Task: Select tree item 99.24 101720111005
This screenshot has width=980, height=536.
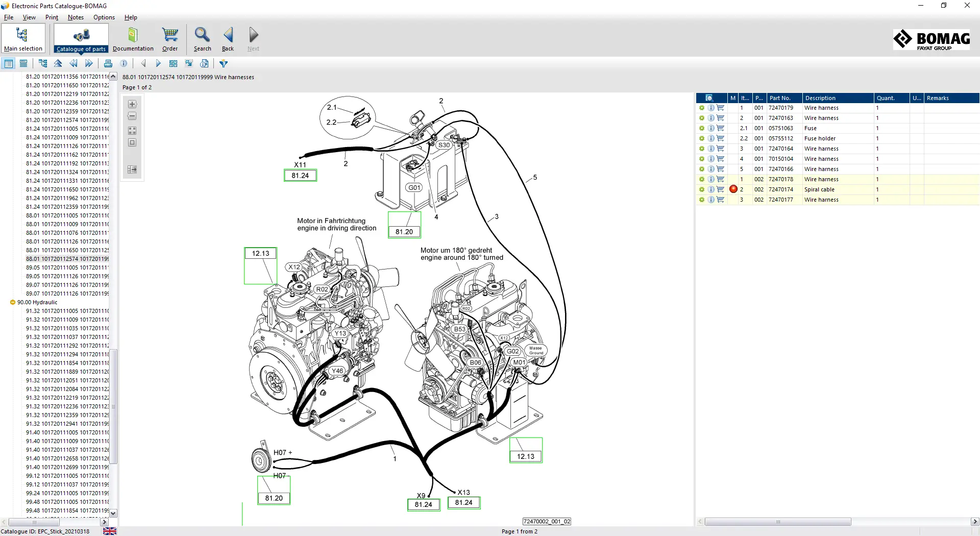Action: tap(67, 493)
